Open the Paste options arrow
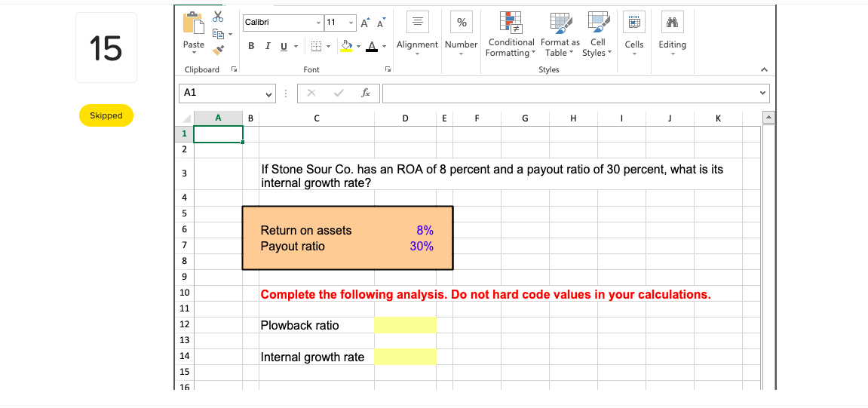The height and width of the screenshot is (408, 868). pos(194,54)
